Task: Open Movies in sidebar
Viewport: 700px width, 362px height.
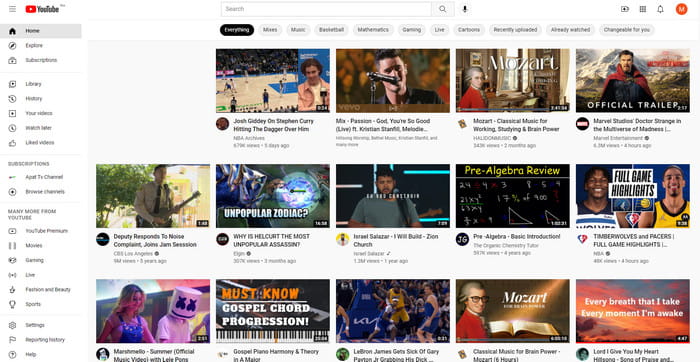Action: point(41,246)
